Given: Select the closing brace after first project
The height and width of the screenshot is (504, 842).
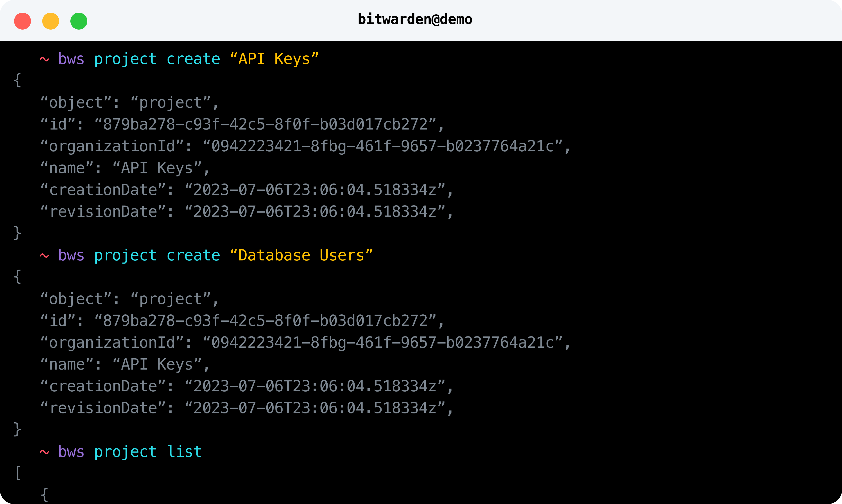Looking at the screenshot, I should [17, 233].
